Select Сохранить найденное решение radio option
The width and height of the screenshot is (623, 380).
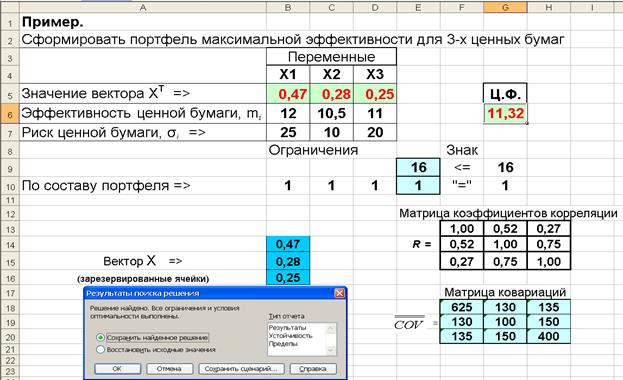153,337
